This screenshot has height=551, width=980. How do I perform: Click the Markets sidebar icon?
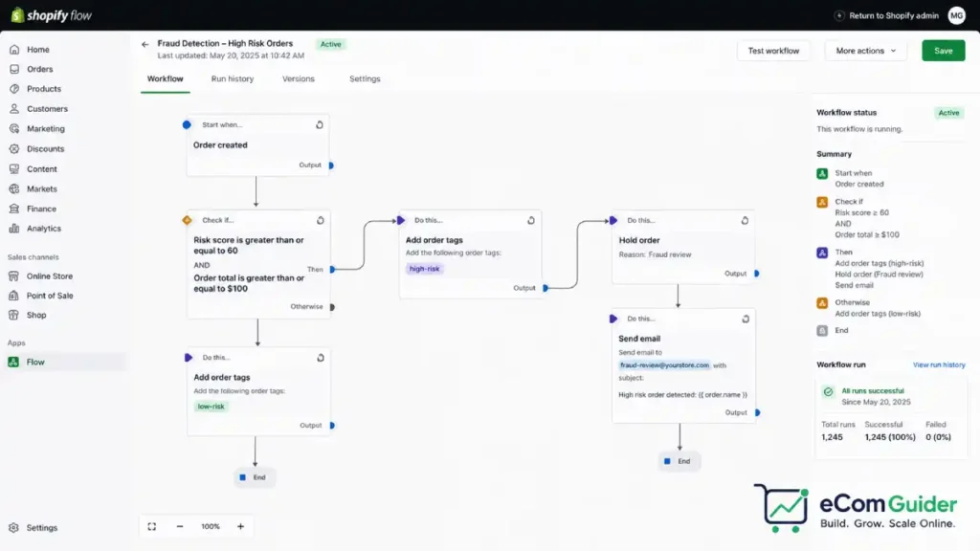pos(14,188)
